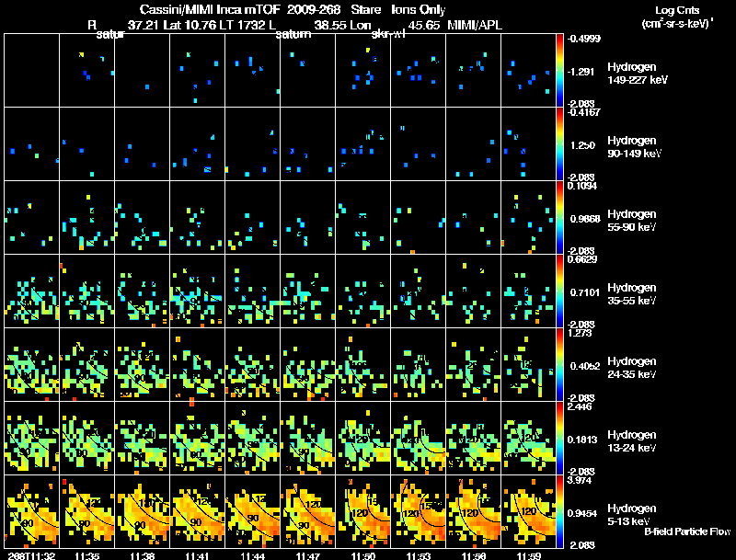Select the "Hydrogen 5-13 keV" row label

coord(632,515)
